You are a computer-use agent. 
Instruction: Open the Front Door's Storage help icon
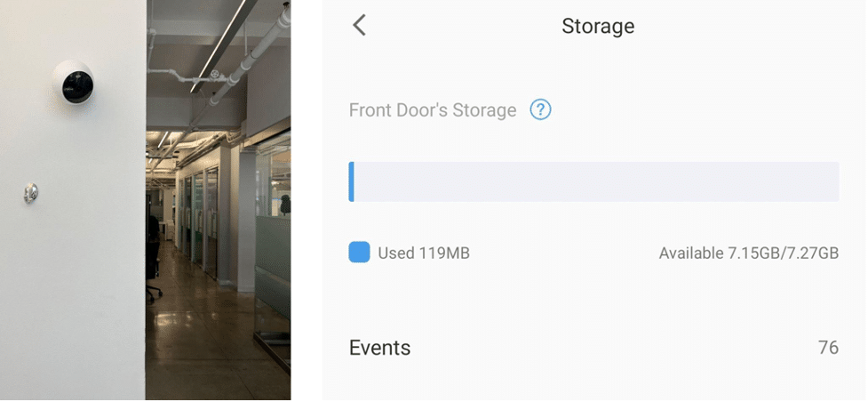click(x=540, y=110)
